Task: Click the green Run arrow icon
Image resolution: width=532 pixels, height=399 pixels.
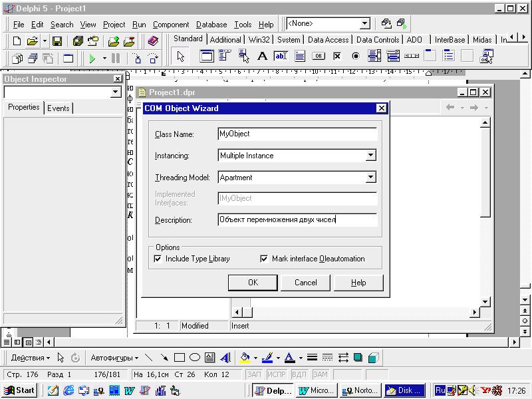Action: (x=92, y=59)
